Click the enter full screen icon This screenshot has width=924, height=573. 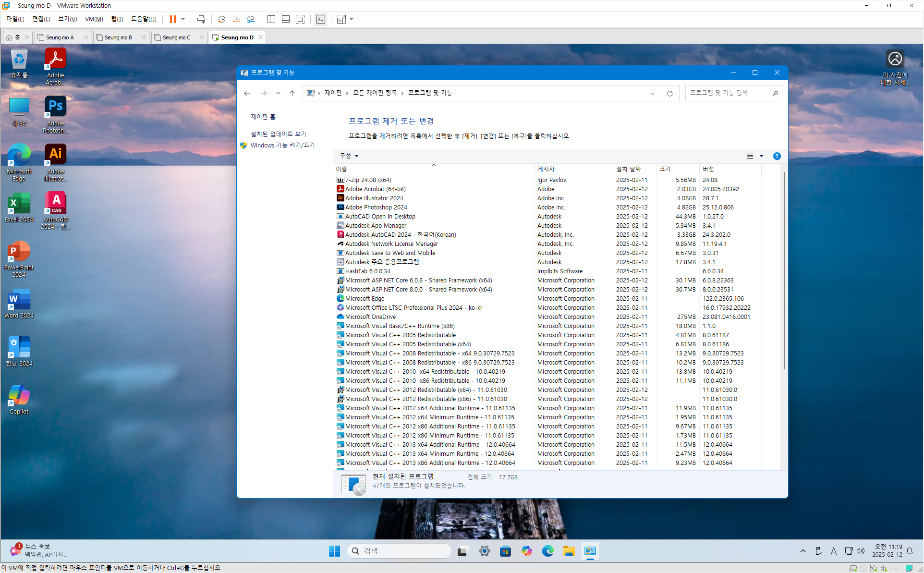coord(300,19)
